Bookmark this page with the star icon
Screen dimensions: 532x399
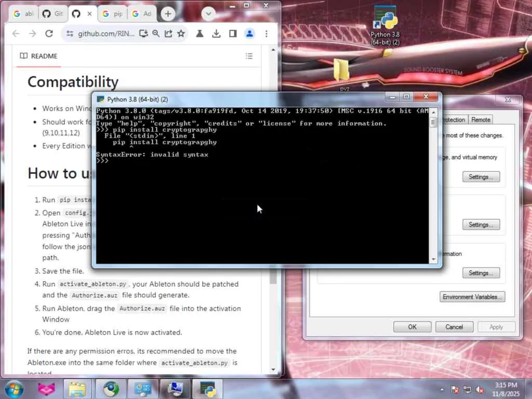pos(181,34)
